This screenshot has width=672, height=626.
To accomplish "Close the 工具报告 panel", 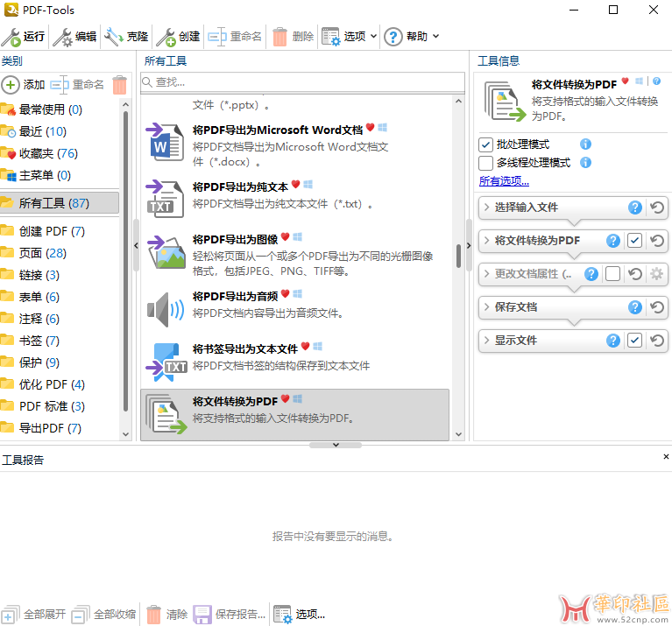I will point(666,457).
